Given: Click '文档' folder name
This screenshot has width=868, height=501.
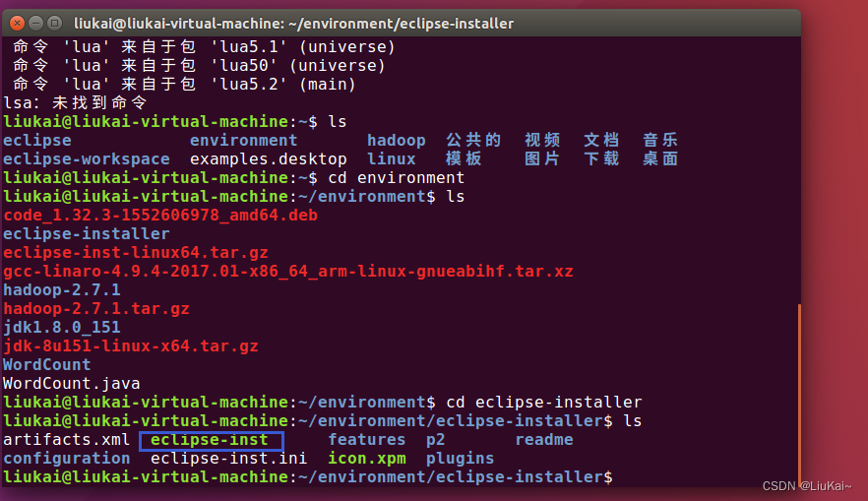Looking at the screenshot, I should coord(601,140).
